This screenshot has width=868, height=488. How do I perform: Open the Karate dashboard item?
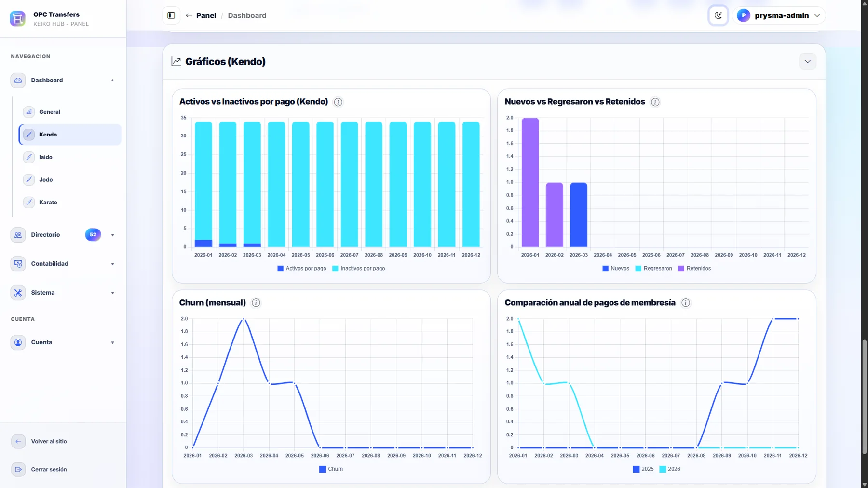(x=70, y=203)
